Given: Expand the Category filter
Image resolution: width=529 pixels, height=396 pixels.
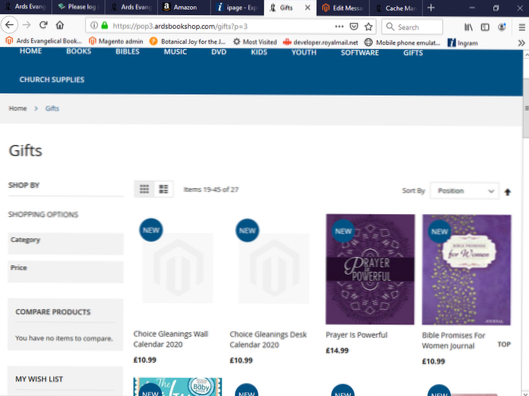Looking at the screenshot, I should tap(65, 244).
